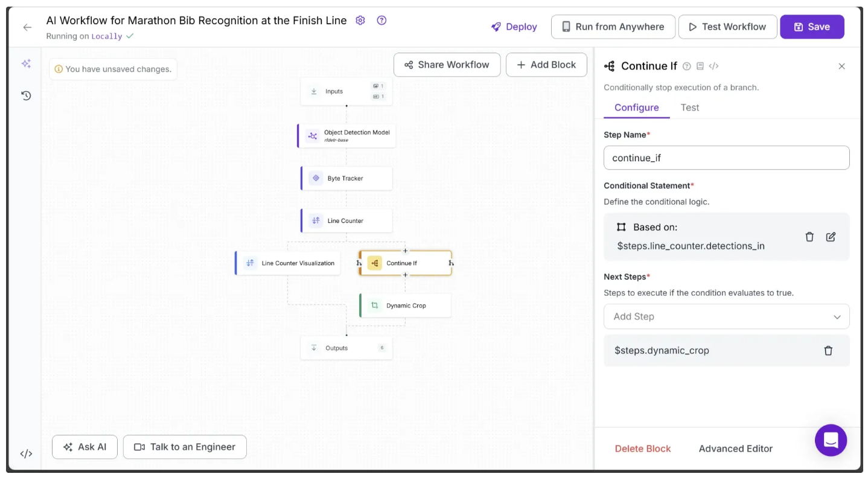Image resolution: width=868 pixels, height=477 pixels.
Task: Open version history icon in left sidebar
Action: coord(26,95)
